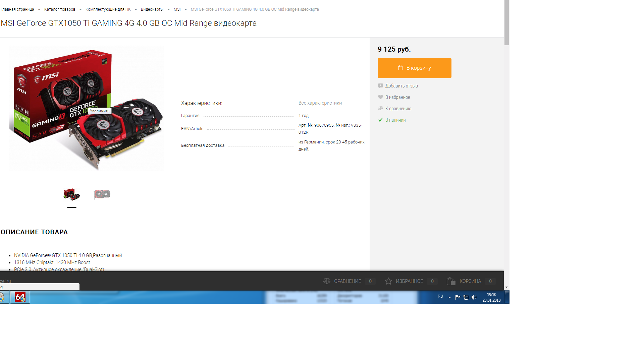Add the product via К сравнению text
The width and height of the screenshot is (644, 362).
coord(398,109)
